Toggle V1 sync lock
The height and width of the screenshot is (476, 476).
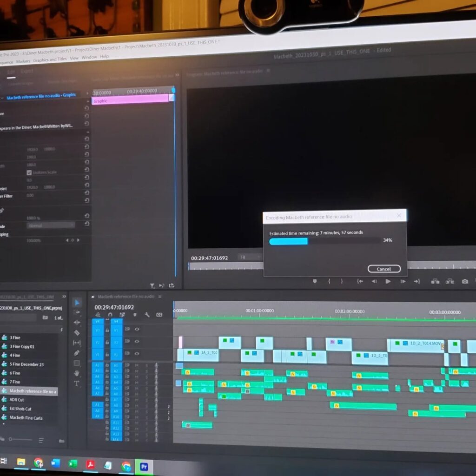[127, 353]
